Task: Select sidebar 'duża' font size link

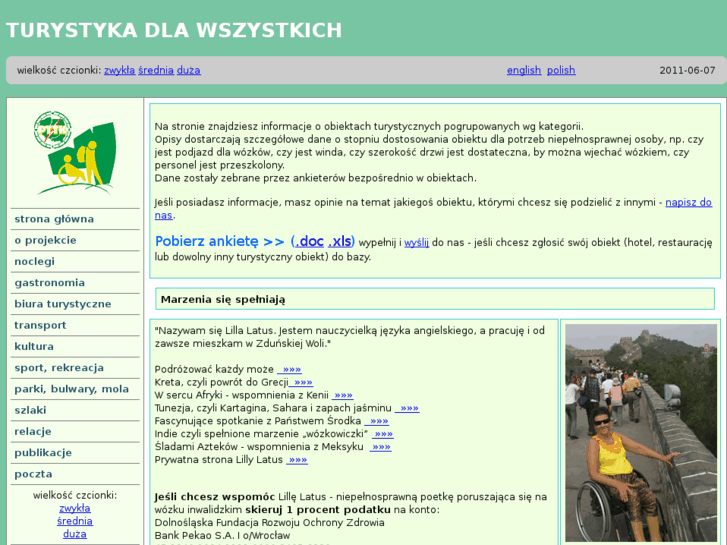Action: [x=75, y=534]
